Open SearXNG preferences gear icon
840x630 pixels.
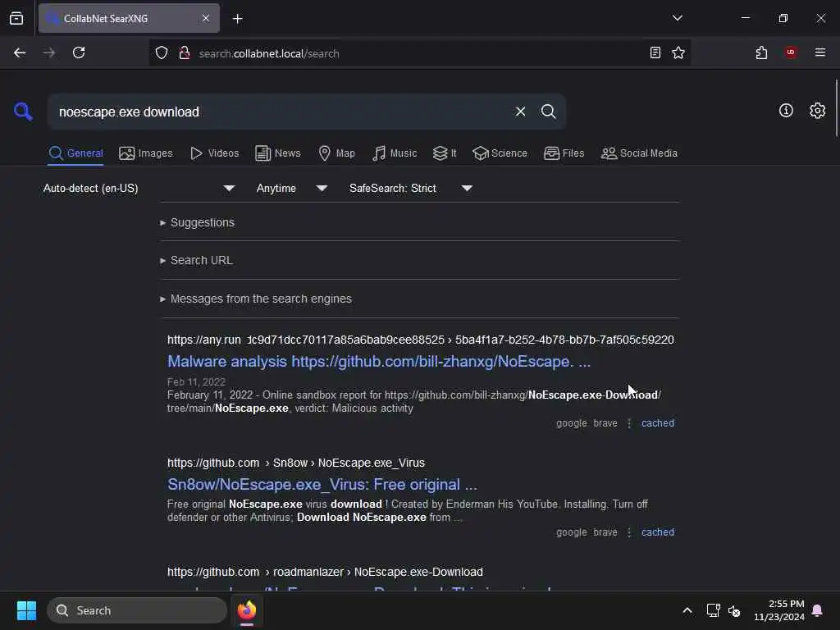click(x=817, y=111)
